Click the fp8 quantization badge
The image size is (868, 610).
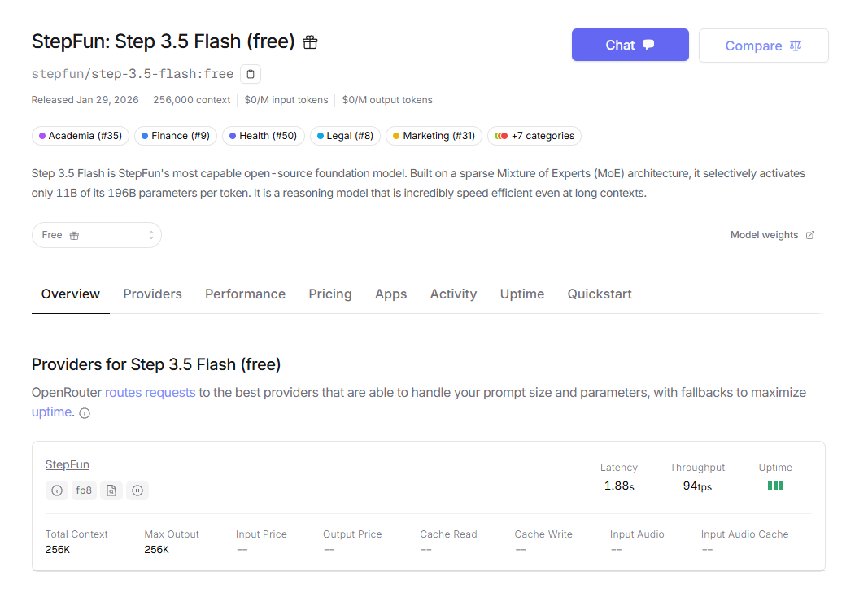click(x=84, y=490)
